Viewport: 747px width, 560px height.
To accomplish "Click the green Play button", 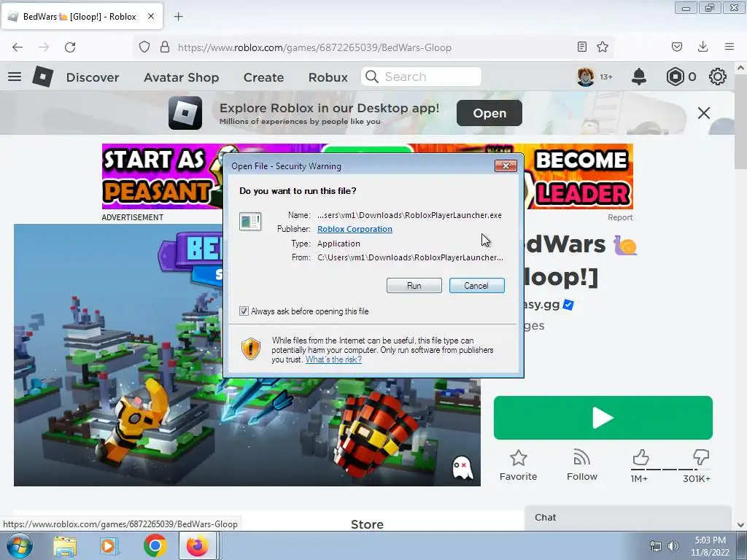I will pyautogui.click(x=603, y=418).
